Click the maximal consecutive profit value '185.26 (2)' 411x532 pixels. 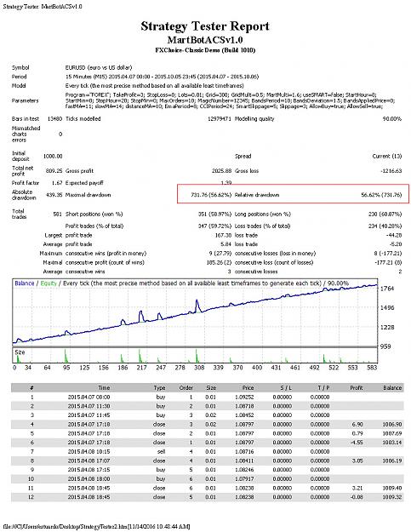pyautogui.click(x=219, y=263)
